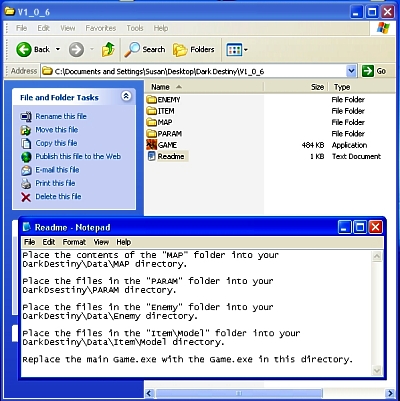Image resolution: width=400 pixels, height=401 pixels.
Task: Collapse the File and Folder Tasks panel
Action: (126, 96)
